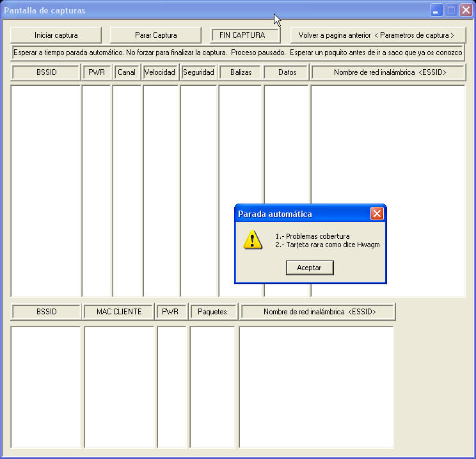Click the Iniciar captura button
Viewport: 476px width, 459px height.
[x=56, y=35]
